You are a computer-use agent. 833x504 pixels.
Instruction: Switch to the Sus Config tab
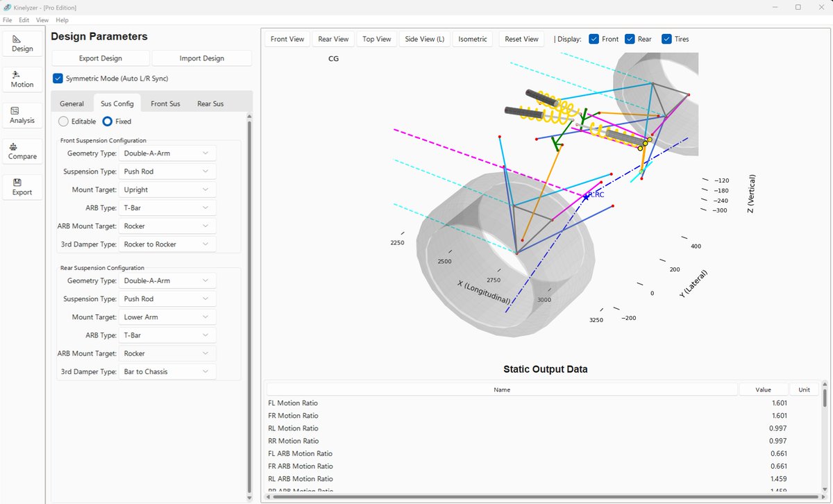click(x=117, y=103)
